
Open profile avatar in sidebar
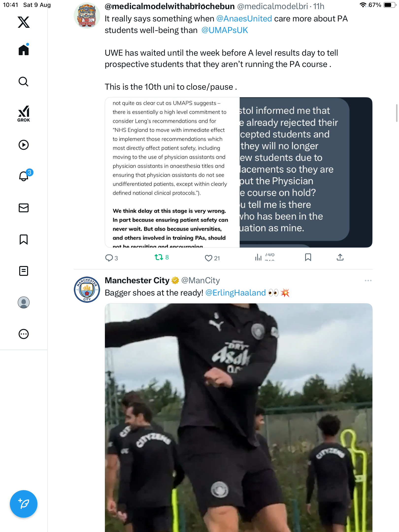point(24,302)
